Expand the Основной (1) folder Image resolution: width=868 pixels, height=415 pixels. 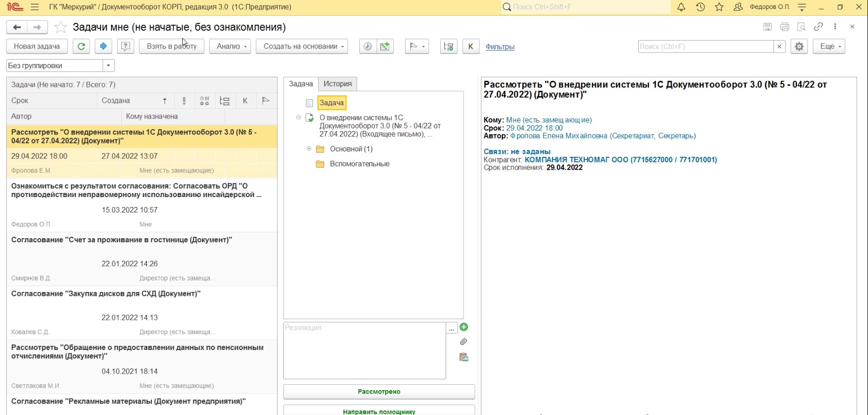point(309,148)
